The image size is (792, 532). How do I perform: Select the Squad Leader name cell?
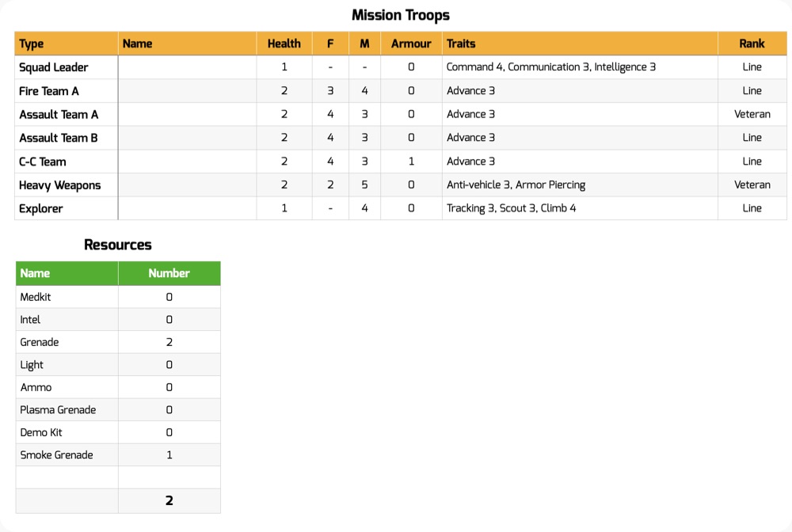point(188,67)
